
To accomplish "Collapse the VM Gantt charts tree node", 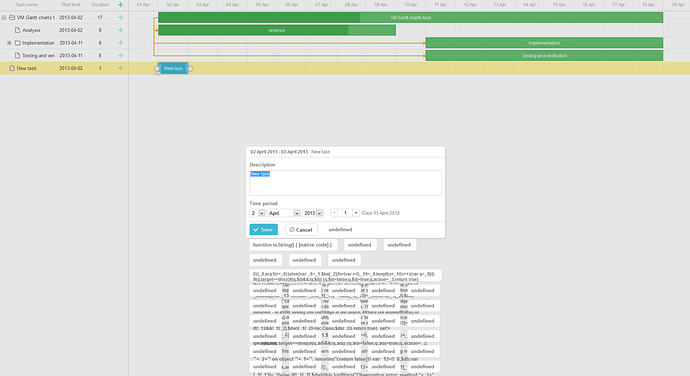I will (x=4, y=18).
